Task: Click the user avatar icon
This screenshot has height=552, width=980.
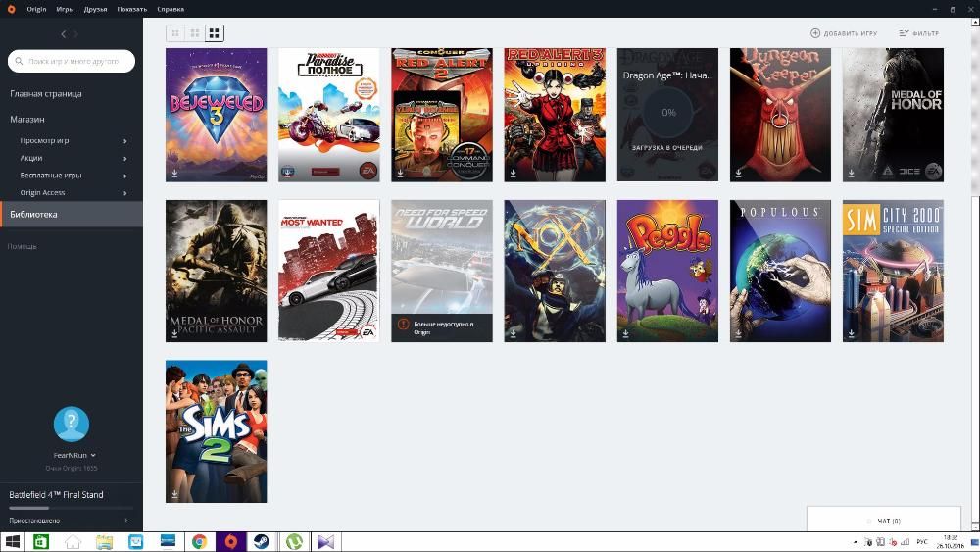Action: click(72, 424)
